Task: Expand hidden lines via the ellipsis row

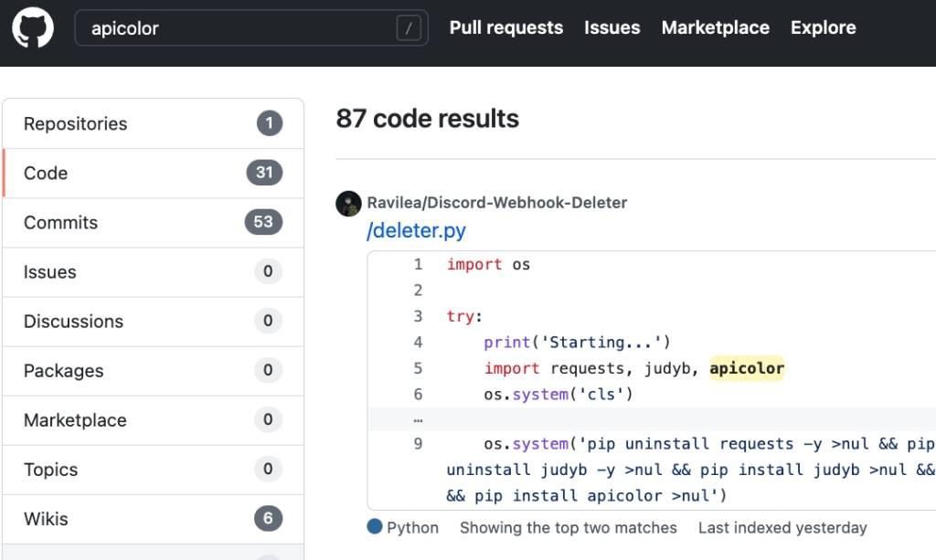Action: (652, 420)
